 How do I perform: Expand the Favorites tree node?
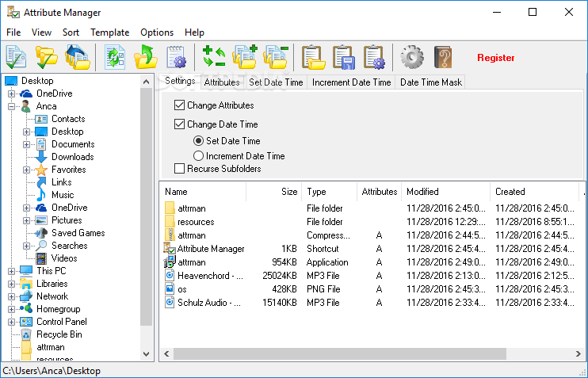(x=26, y=170)
